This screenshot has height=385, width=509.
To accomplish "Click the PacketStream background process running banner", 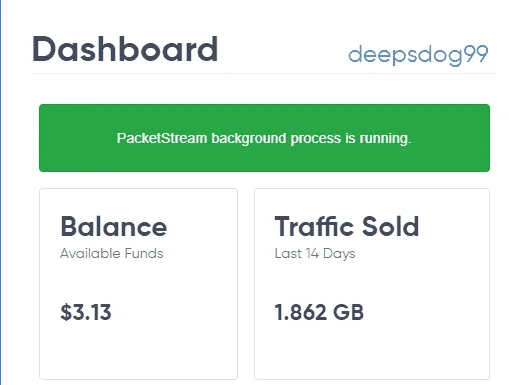I will pyautogui.click(x=264, y=138).
